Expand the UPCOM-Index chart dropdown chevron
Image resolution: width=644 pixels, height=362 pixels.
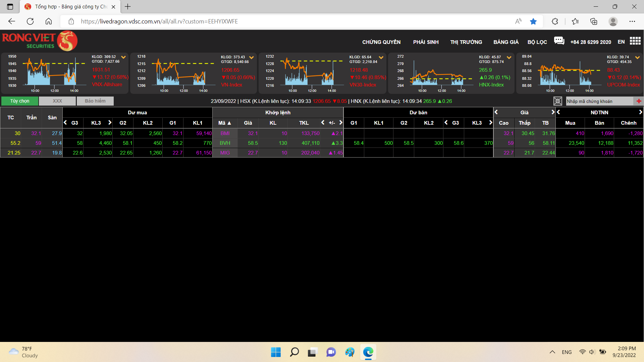click(x=637, y=58)
